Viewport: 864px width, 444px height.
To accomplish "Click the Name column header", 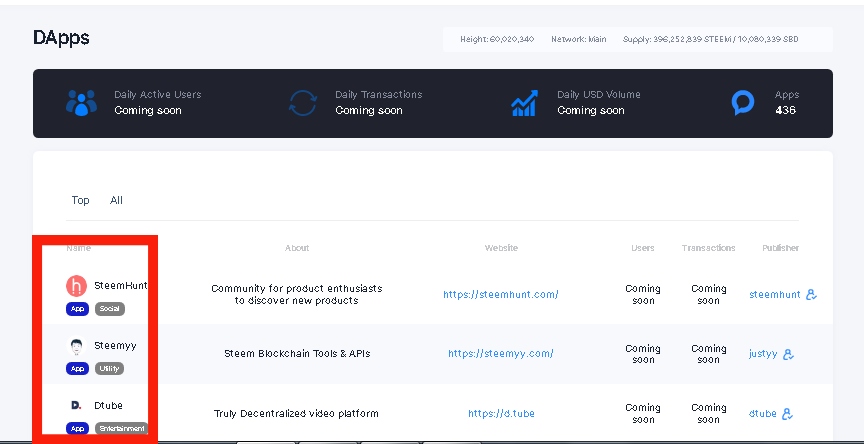I will click(x=79, y=248).
